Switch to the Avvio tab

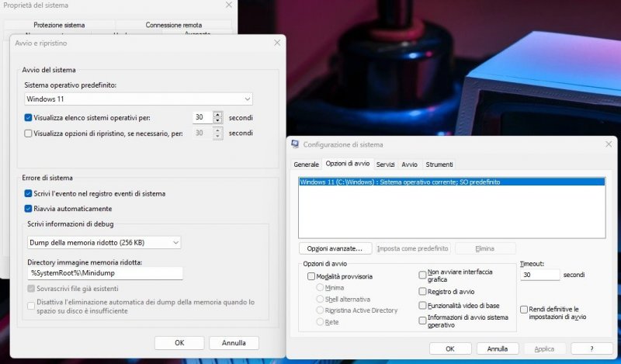[x=410, y=165]
